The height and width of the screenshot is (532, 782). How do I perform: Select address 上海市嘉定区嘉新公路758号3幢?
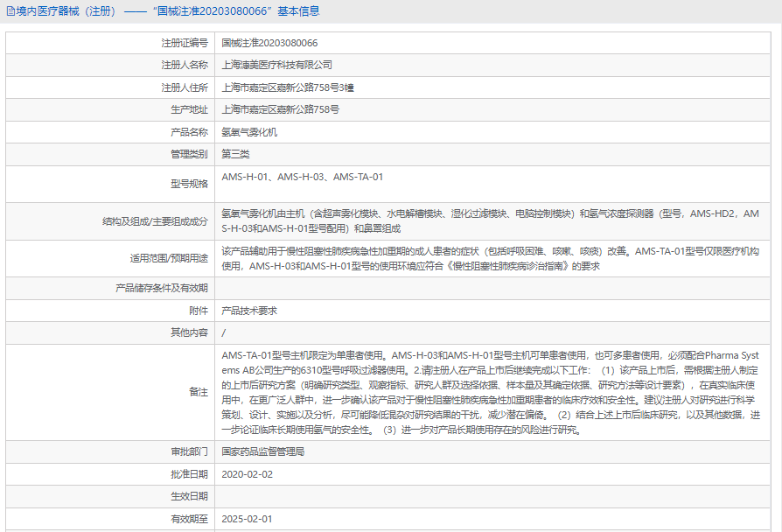tap(288, 87)
